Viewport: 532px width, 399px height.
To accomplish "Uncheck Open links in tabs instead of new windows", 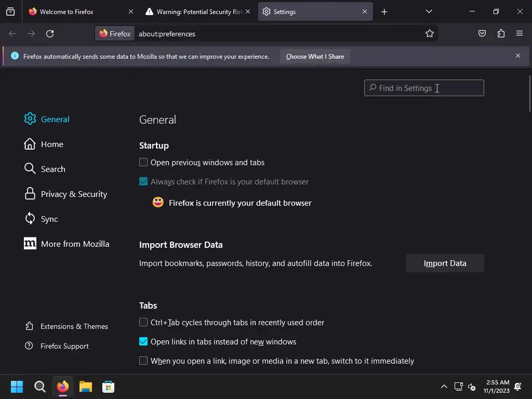I will click(x=143, y=342).
